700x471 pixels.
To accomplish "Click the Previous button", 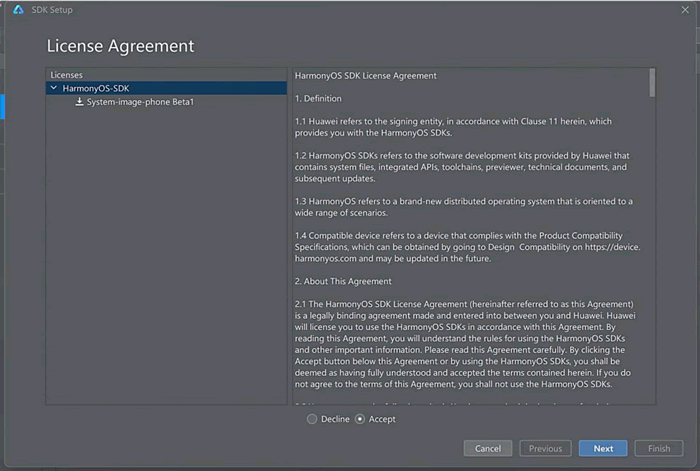I will 545,448.
